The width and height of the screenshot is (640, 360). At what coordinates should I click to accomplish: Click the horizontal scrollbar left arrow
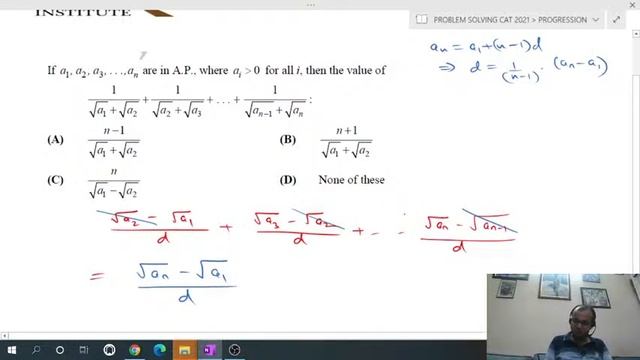tap(4, 336)
